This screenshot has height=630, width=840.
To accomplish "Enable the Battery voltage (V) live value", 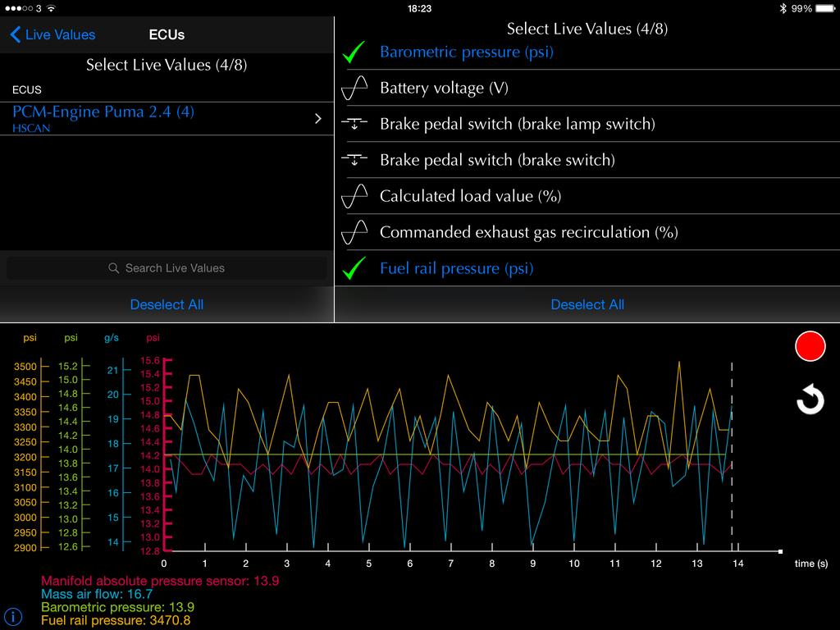I will tap(443, 88).
